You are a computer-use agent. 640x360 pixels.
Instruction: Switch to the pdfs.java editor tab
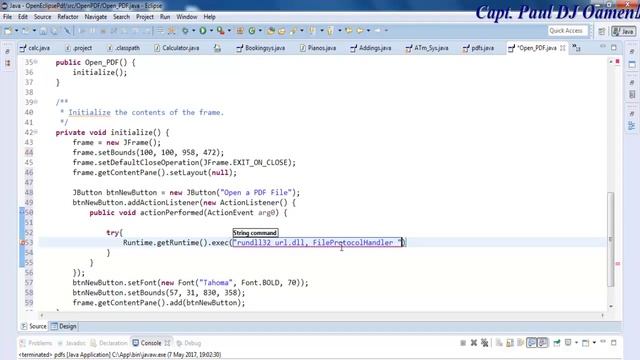point(478,48)
